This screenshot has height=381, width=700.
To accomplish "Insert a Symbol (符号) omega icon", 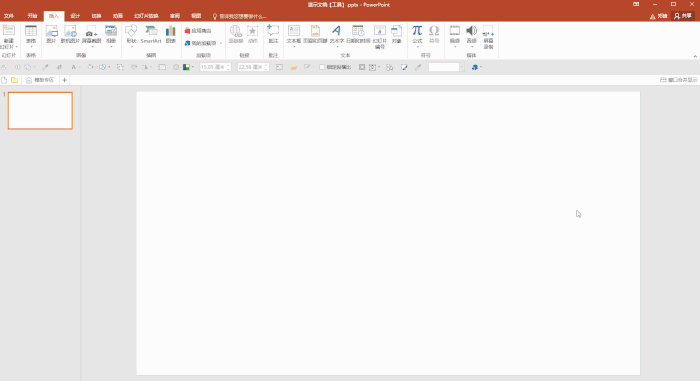I will tap(434, 31).
